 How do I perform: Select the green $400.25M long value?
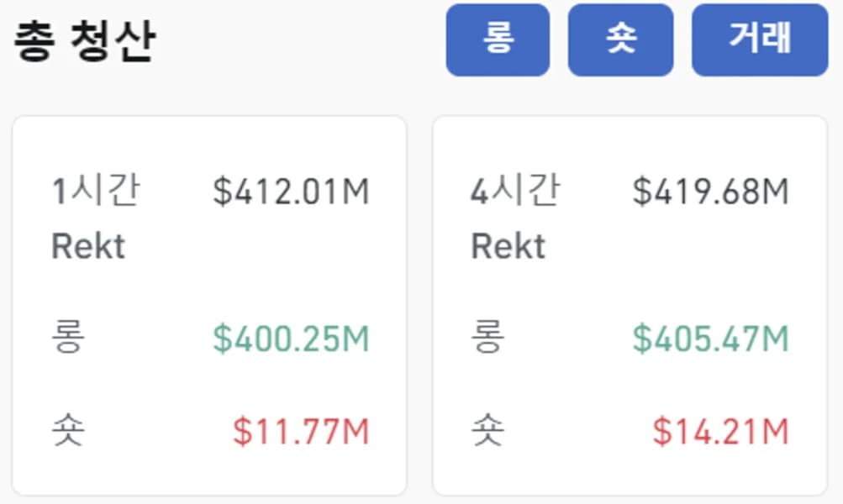(x=291, y=339)
